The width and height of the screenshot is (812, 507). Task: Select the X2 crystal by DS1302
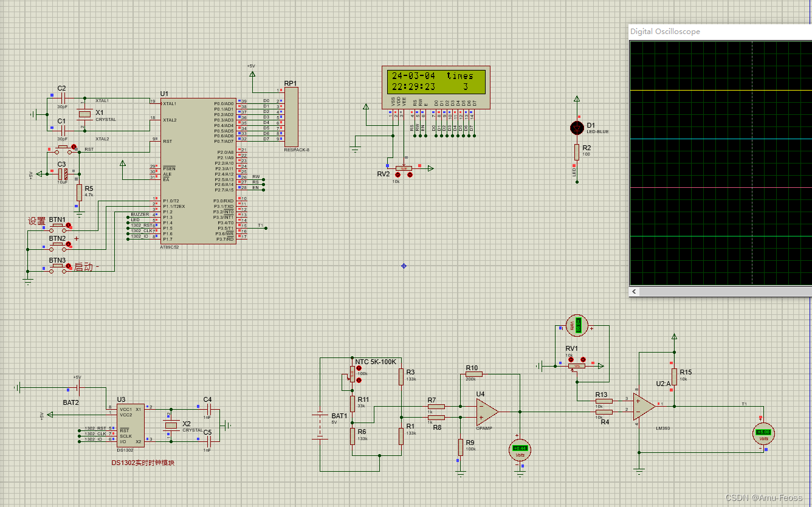point(171,425)
